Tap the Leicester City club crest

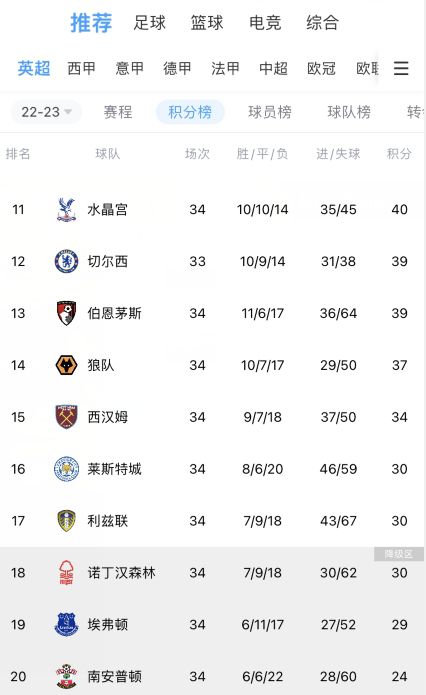click(66, 469)
